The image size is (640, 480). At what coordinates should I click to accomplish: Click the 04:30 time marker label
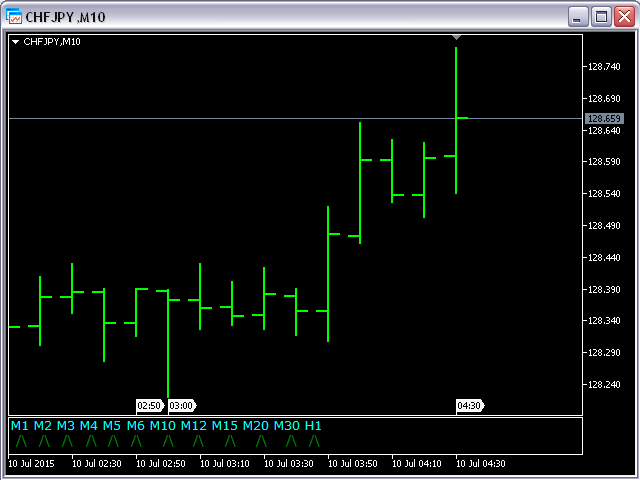pos(470,406)
